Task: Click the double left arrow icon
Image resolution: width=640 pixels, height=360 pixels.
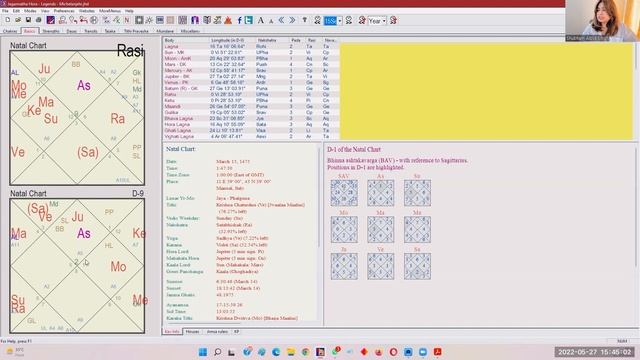Action: 282,20
